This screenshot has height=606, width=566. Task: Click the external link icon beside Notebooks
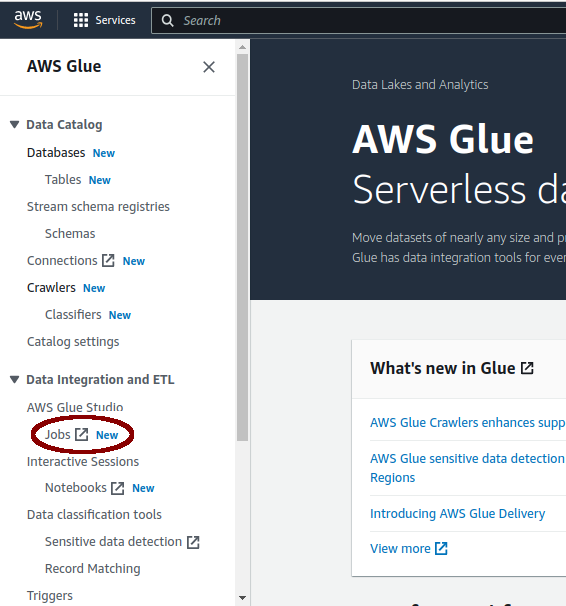(x=117, y=488)
